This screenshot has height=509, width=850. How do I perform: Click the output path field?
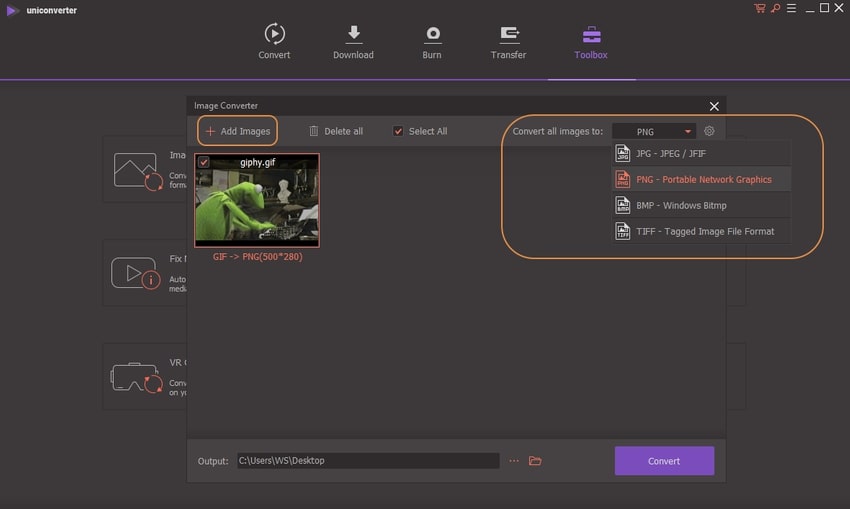click(367, 461)
